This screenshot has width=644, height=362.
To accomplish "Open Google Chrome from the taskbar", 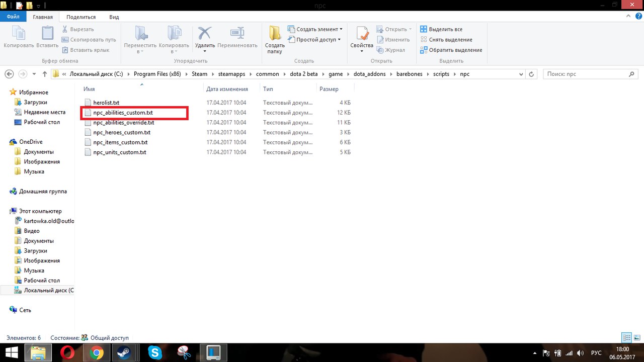I will pyautogui.click(x=96, y=352).
